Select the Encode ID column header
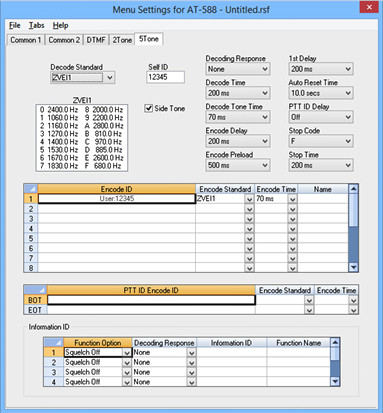Screen dimensions: 383x413 coord(117,189)
